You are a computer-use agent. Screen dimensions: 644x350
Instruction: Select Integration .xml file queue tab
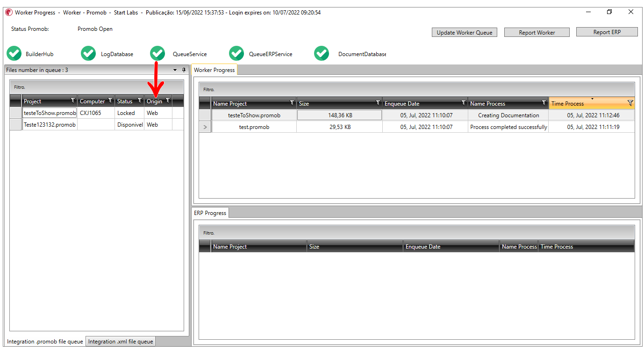pos(121,341)
